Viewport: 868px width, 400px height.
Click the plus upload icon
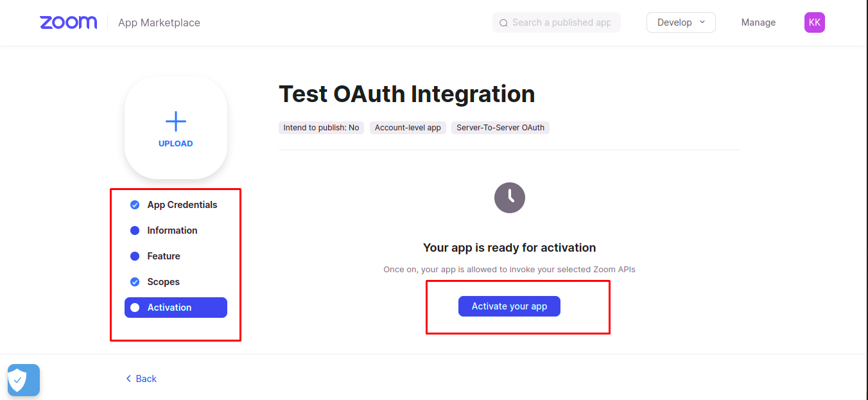click(175, 121)
